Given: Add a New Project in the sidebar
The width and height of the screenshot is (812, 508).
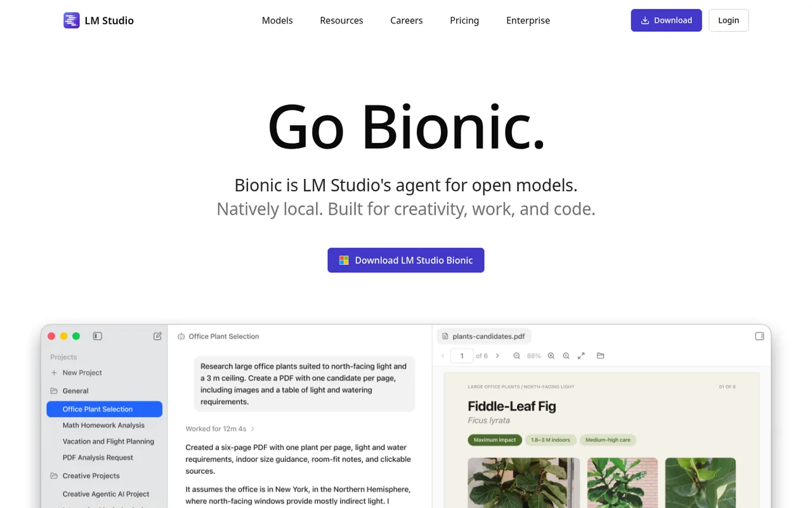Looking at the screenshot, I should (x=76, y=373).
